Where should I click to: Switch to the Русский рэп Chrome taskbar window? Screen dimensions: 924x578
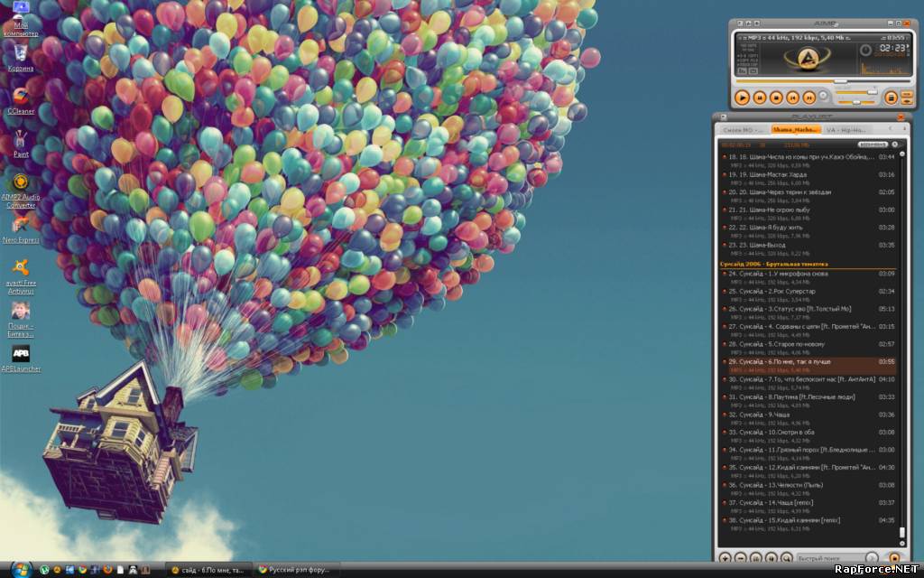[x=295, y=570]
